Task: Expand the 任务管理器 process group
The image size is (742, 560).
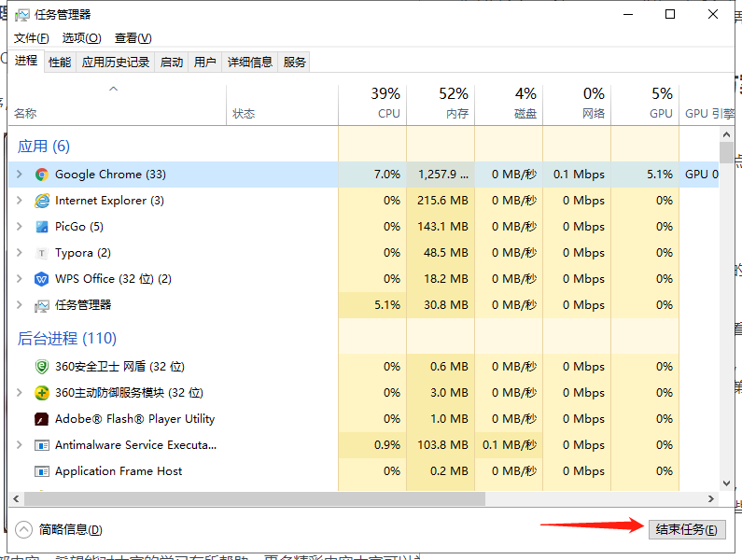Action: point(20,305)
